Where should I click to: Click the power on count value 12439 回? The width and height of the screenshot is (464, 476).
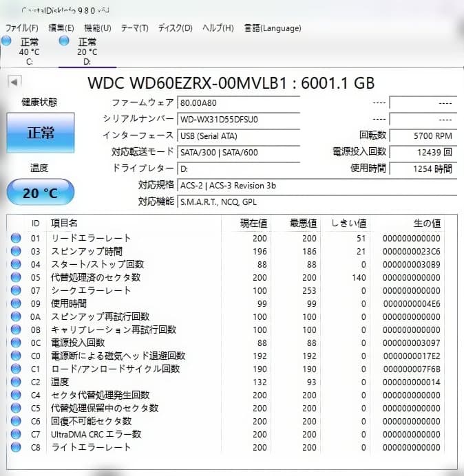pos(423,152)
